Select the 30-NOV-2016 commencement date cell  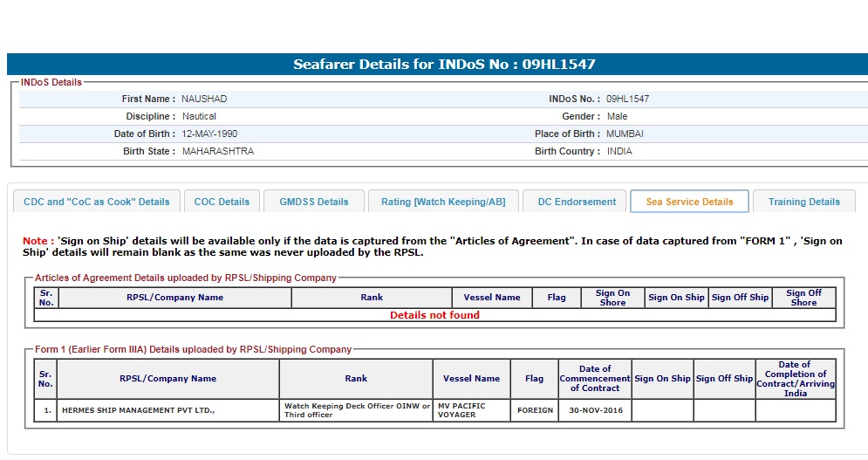(594, 410)
